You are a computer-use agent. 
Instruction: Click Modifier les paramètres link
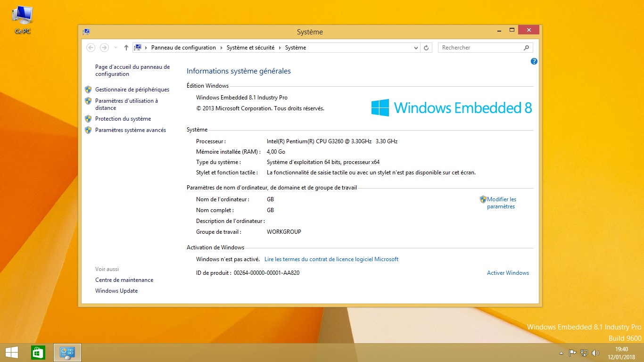click(x=502, y=203)
